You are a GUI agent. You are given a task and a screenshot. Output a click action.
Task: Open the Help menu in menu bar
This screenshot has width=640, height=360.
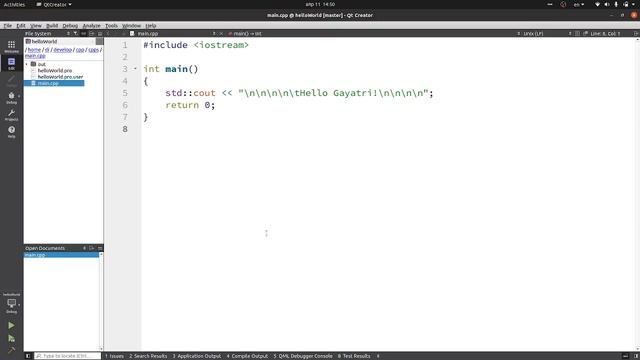click(151, 25)
